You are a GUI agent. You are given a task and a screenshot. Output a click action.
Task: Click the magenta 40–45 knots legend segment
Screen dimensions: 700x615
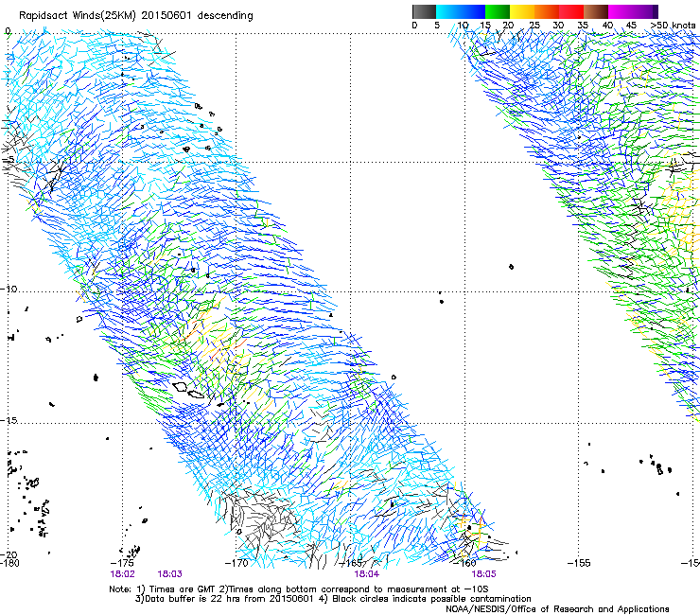621,11
